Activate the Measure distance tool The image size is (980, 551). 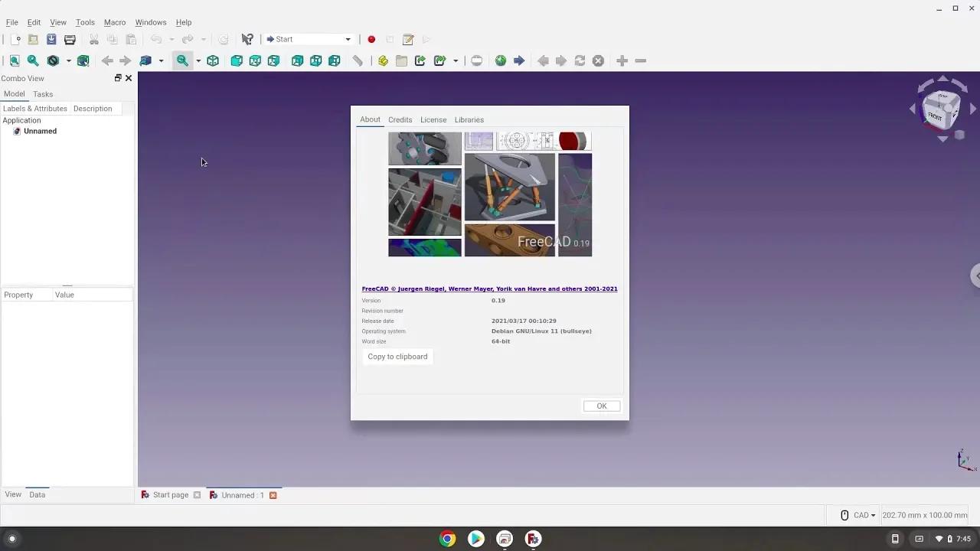coord(358,60)
